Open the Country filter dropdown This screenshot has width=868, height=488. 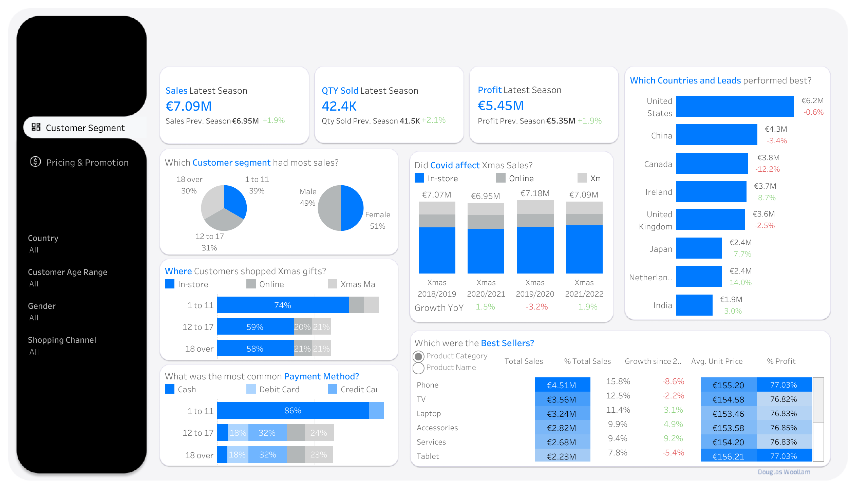click(x=34, y=250)
